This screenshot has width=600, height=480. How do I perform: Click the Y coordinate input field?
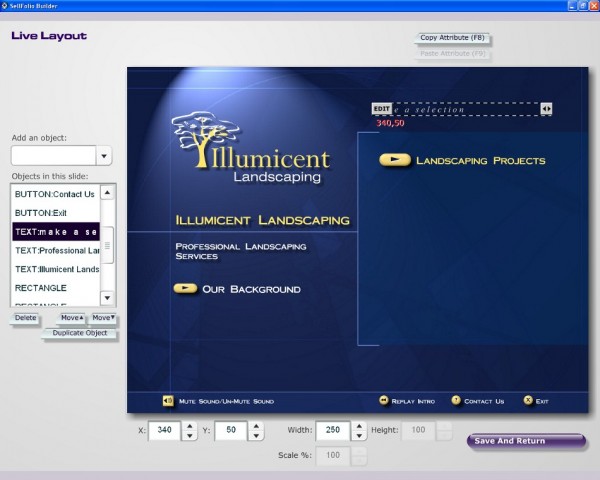(229, 431)
